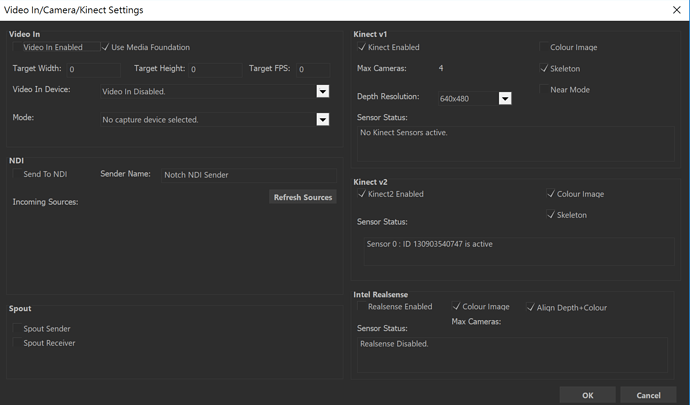Close the Video In/Camera/Kinect Settings dialog
690x405 pixels.
pos(676,10)
